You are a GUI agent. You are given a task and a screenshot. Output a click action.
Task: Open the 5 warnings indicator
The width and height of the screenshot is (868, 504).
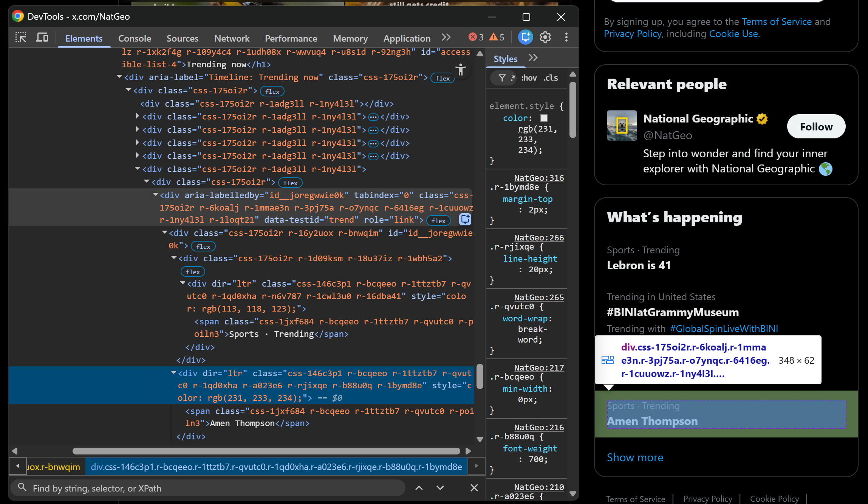tap(497, 37)
